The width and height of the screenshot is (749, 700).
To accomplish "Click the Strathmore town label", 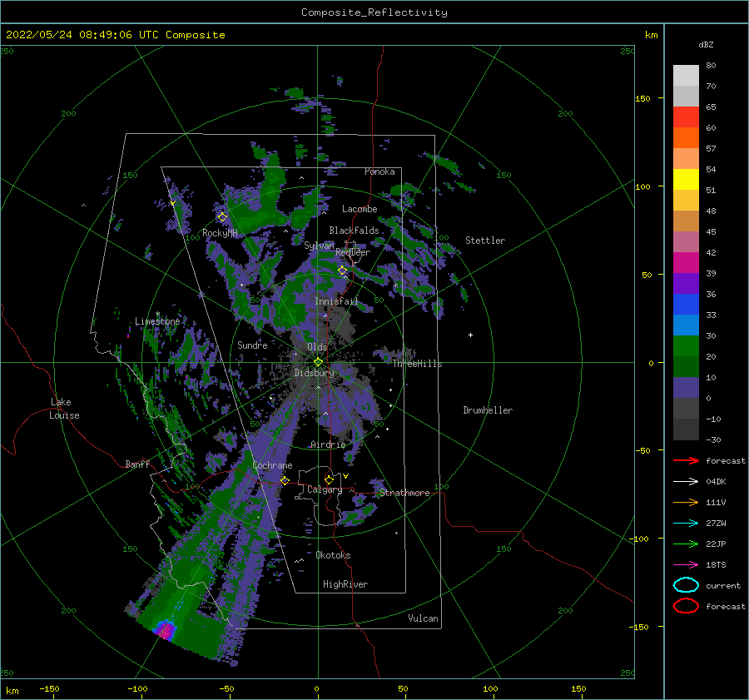I will 404,493.
